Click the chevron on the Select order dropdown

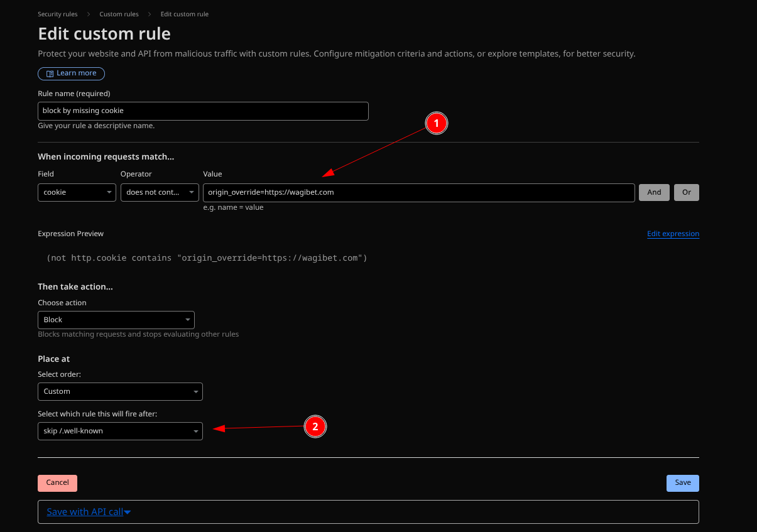(x=195, y=391)
